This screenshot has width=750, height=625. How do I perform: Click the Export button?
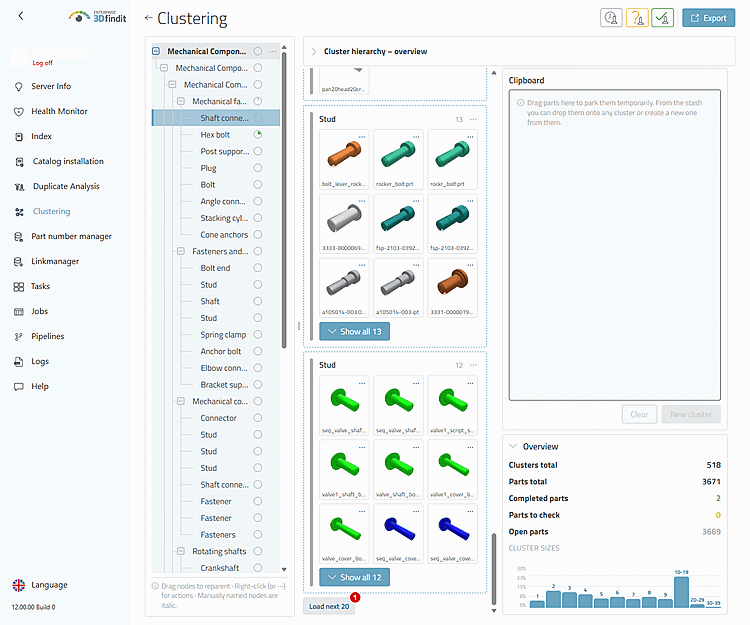(708, 18)
